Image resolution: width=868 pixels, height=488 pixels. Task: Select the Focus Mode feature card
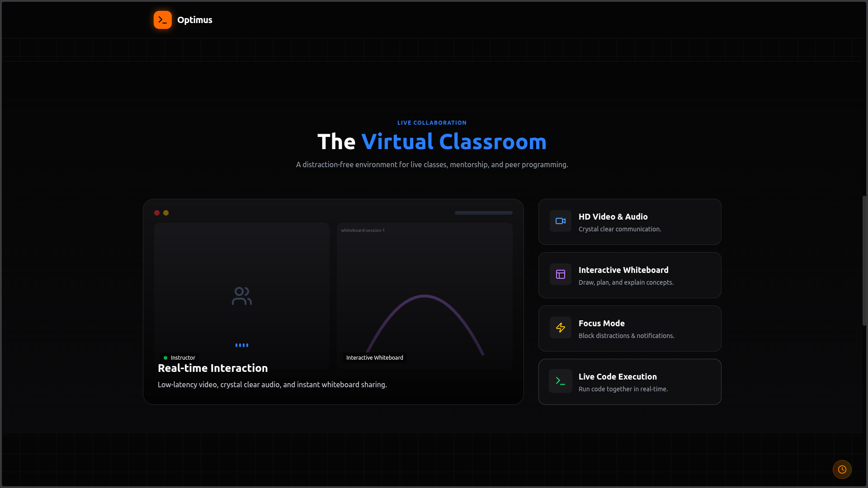pos(629,328)
